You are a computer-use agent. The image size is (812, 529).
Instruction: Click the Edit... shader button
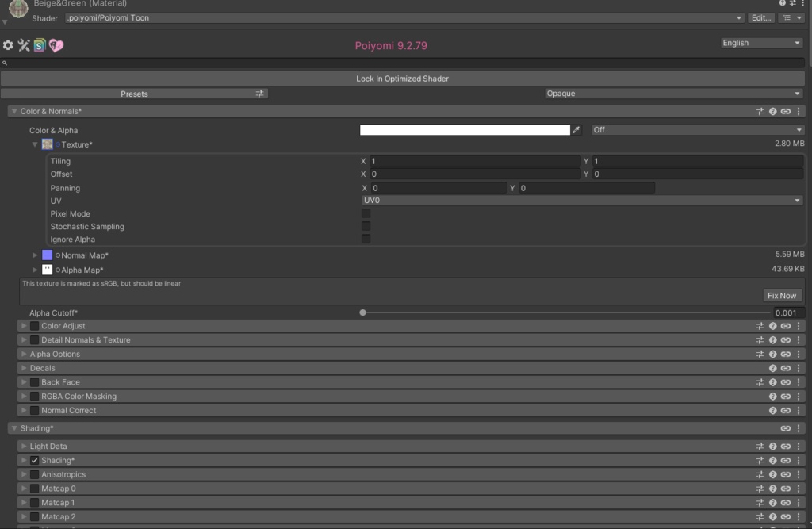click(x=760, y=17)
